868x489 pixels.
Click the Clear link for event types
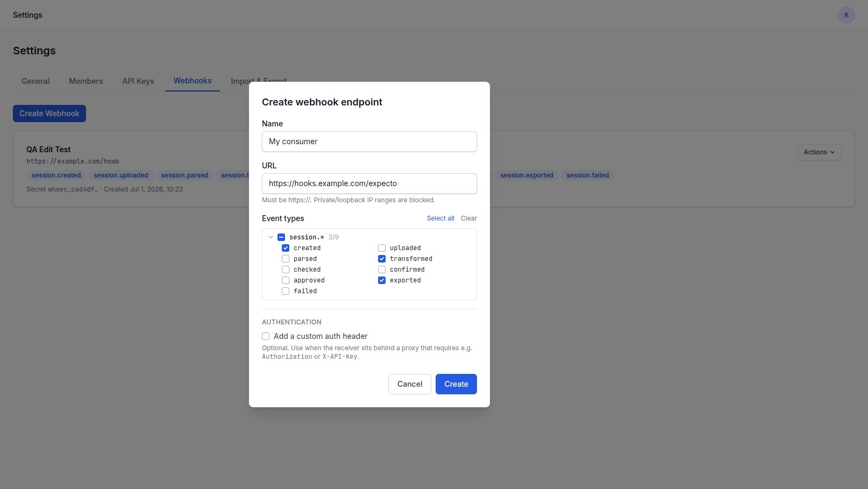[x=469, y=218]
